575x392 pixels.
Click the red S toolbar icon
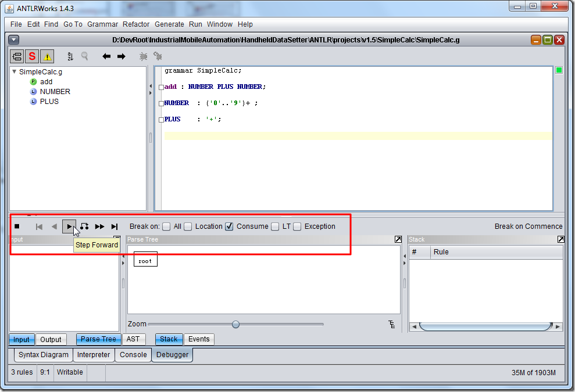pyautogui.click(x=32, y=56)
